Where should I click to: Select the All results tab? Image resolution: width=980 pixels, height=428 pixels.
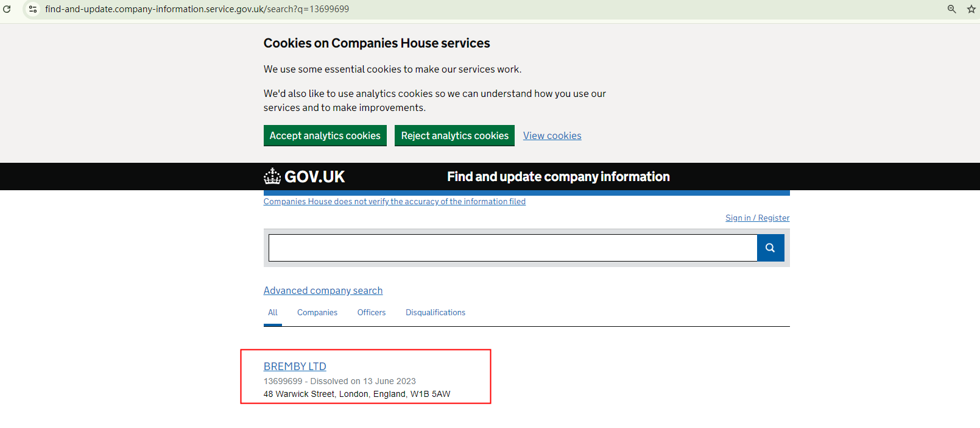(x=273, y=313)
